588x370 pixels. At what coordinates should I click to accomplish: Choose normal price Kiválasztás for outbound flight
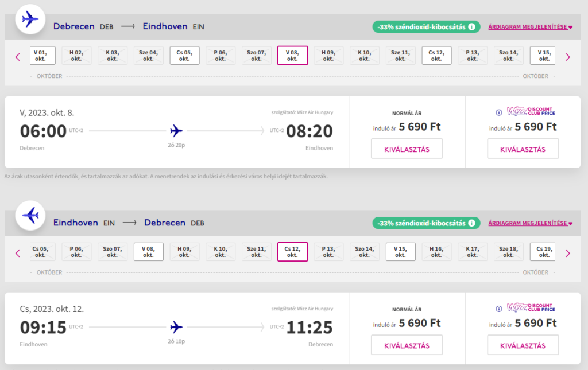tap(407, 149)
